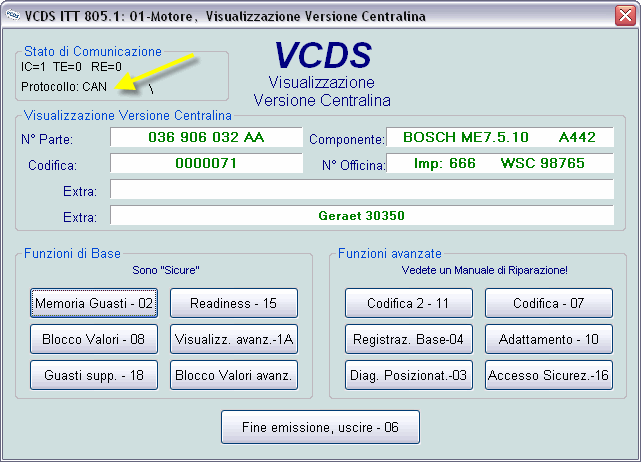
Task: Click Vedete un Manuale di Riparazione! text
Action: 484,270
